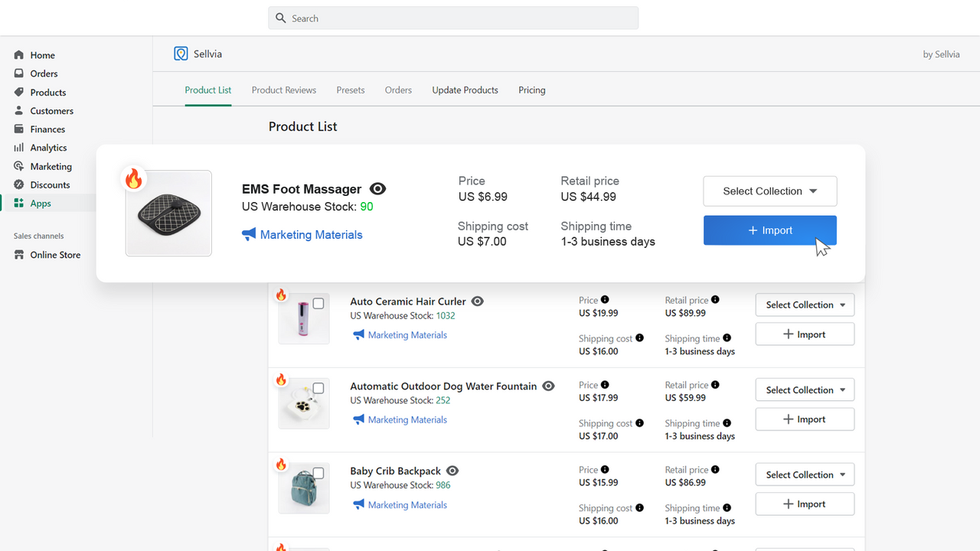Screen dimensions: 980x551
Task: Expand Select Collection for Baby Crib Backpack
Action: coord(805,474)
